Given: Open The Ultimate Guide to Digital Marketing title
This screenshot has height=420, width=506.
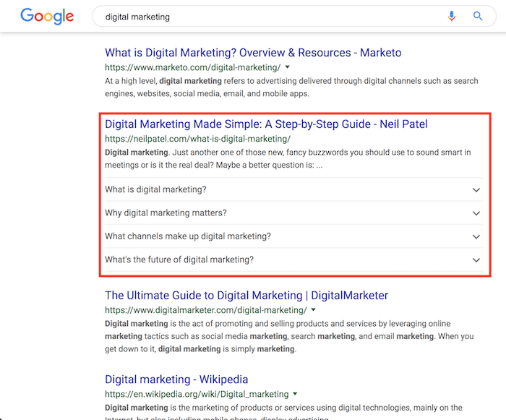Looking at the screenshot, I should (246, 296).
